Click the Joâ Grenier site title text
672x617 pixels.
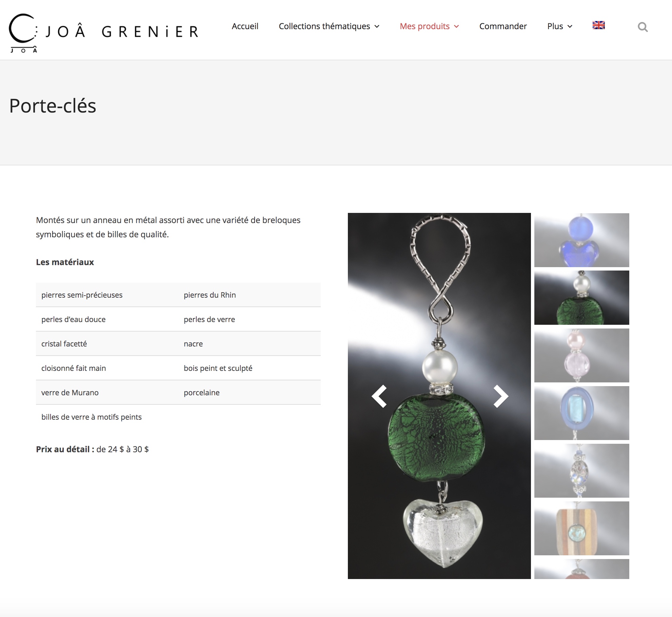(122, 32)
